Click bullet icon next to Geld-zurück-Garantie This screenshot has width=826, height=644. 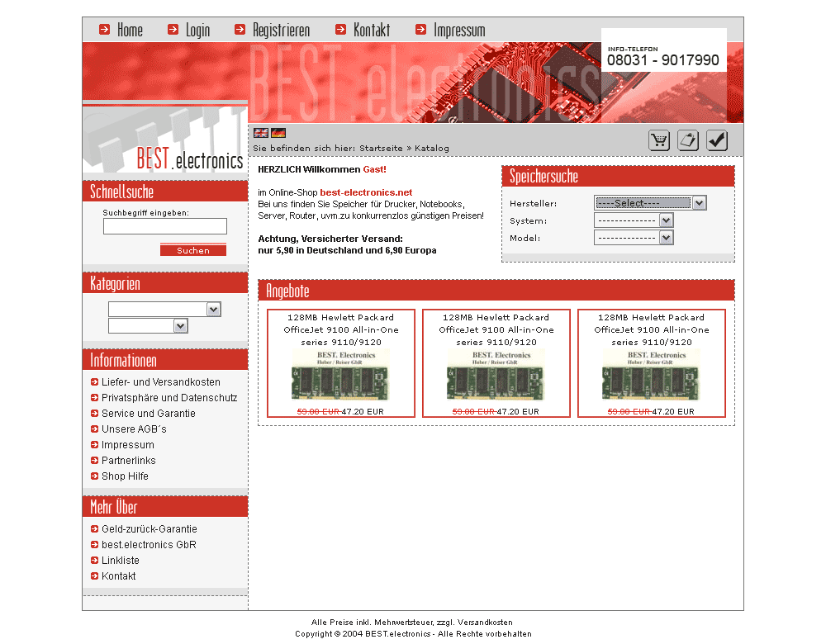click(x=94, y=528)
